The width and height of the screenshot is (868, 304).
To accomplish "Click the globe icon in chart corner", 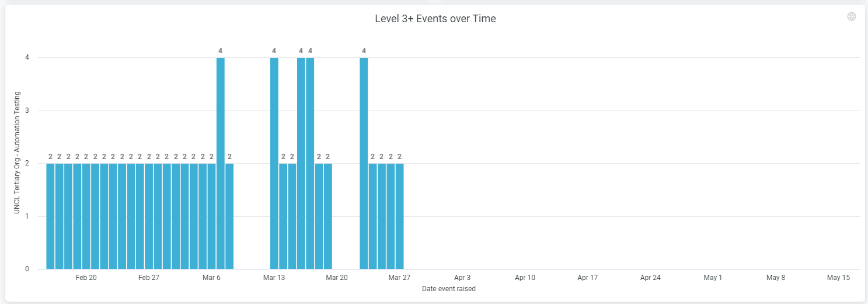I will (852, 16).
